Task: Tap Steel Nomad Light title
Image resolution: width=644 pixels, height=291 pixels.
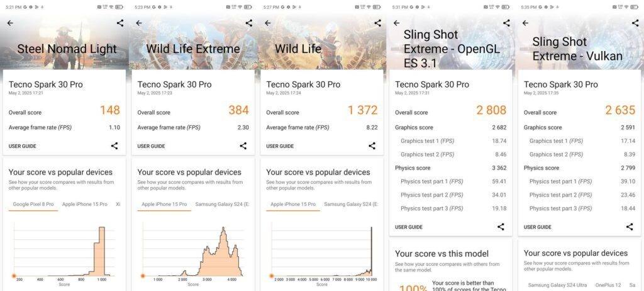Action: [67, 49]
